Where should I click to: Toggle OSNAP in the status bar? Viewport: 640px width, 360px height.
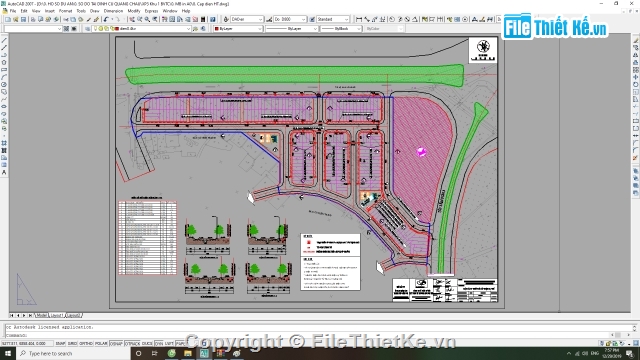point(116,344)
